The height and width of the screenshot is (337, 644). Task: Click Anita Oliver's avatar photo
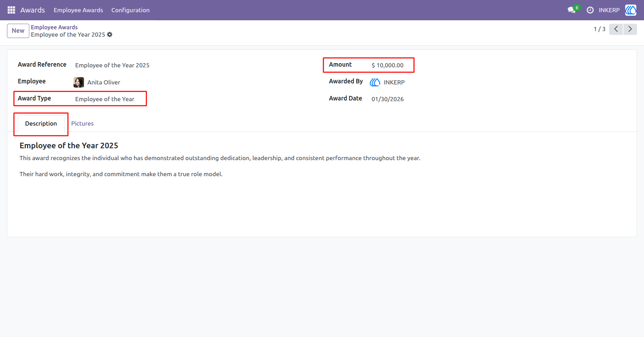coord(79,82)
